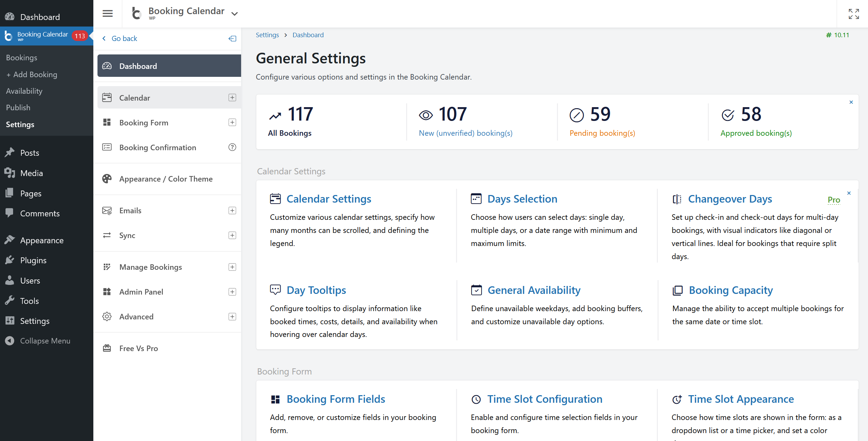
Task: Click the Pro badge on Changeover Days
Action: point(834,200)
